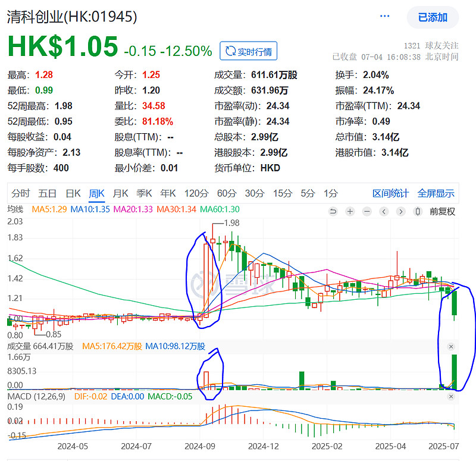Click the 货币单位 value HKD
Image resolution: width=476 pixels, height=461 pixels.
(x=270, y=168)
